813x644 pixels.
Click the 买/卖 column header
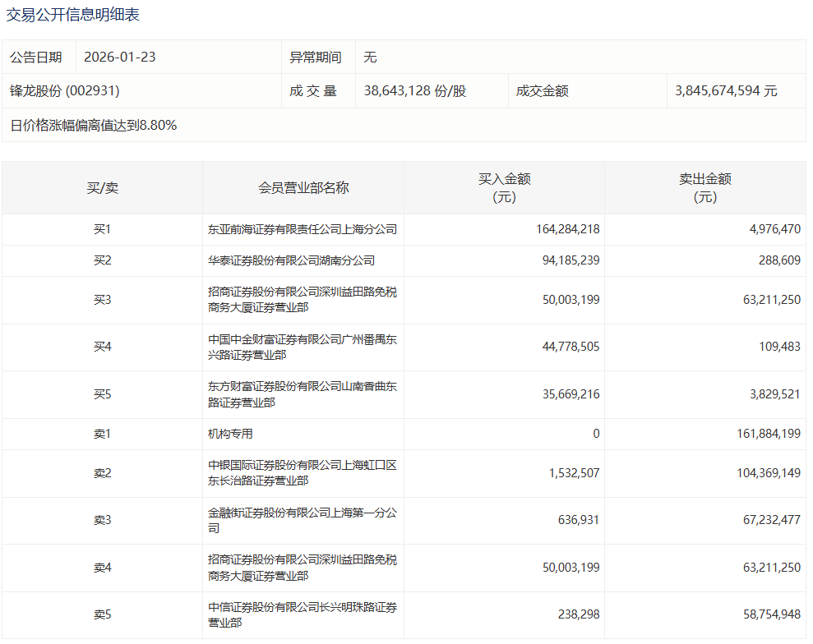coord(103,188)
